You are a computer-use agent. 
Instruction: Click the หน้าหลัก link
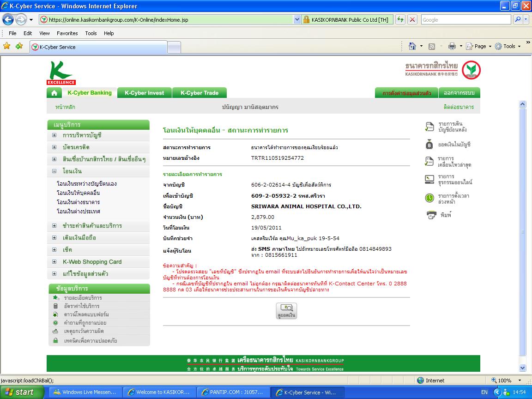pos(65,107)
